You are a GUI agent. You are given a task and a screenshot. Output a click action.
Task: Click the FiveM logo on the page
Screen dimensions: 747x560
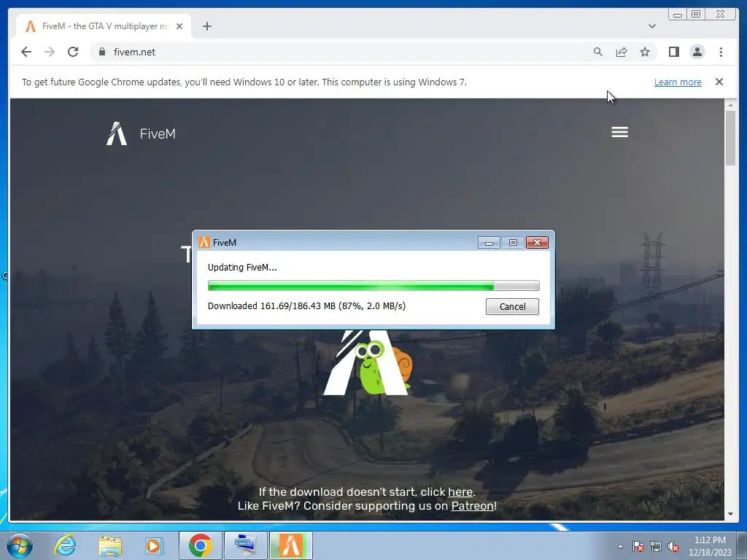141,134
